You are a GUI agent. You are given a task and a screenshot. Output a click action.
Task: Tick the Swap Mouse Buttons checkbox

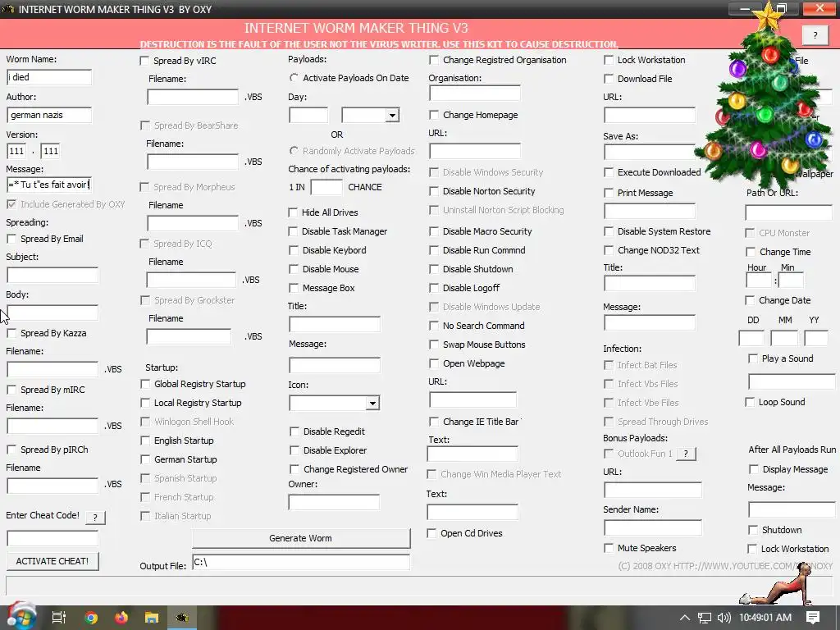pyautogui.click(x=435, y=345)
